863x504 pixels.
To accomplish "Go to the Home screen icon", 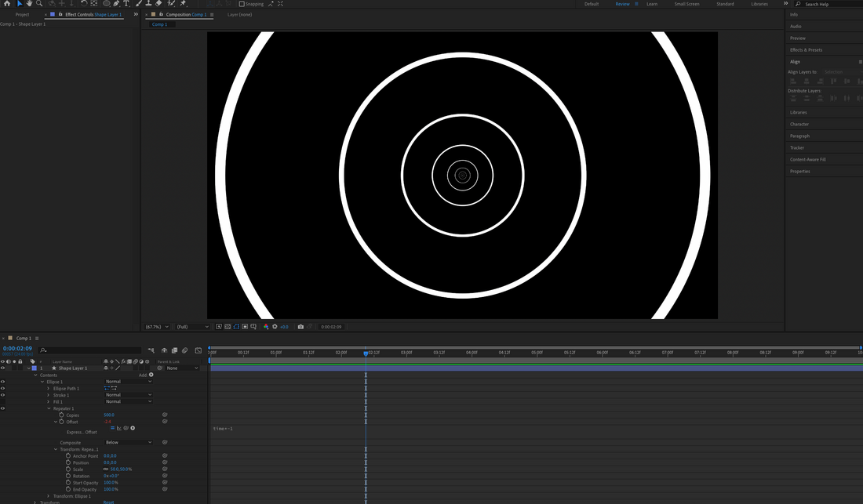I will point(7,3).
